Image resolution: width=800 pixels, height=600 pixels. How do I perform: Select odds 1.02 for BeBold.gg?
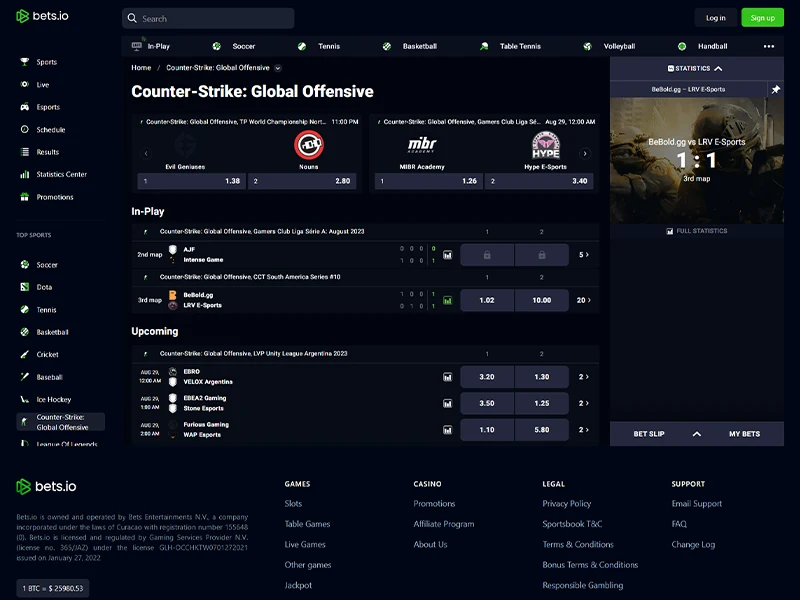[487, 300]
